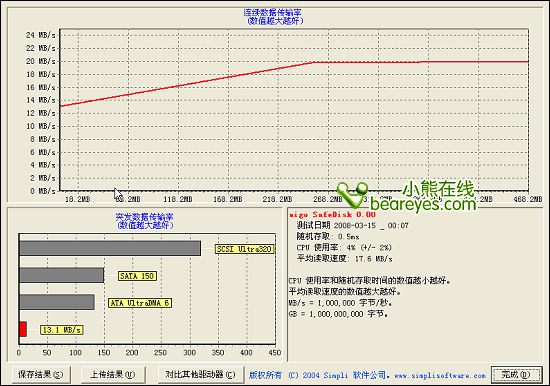The width and height of the screenshot is (550, 386).
Task: Select the SCSI Ultra320 label
Action: point(244,249)
